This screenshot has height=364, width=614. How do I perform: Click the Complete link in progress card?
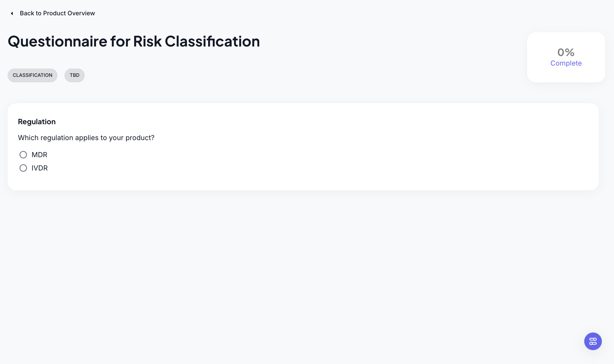pos(566,63)
